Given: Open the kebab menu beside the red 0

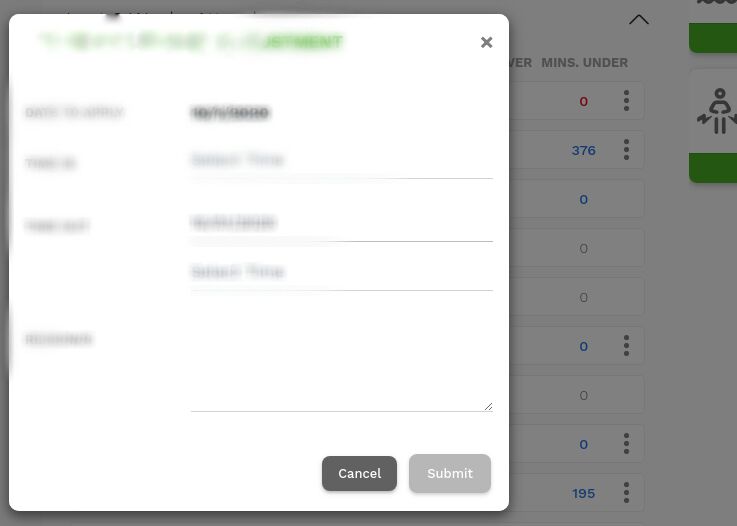Looking at the screenshot, I should [626, 101].
